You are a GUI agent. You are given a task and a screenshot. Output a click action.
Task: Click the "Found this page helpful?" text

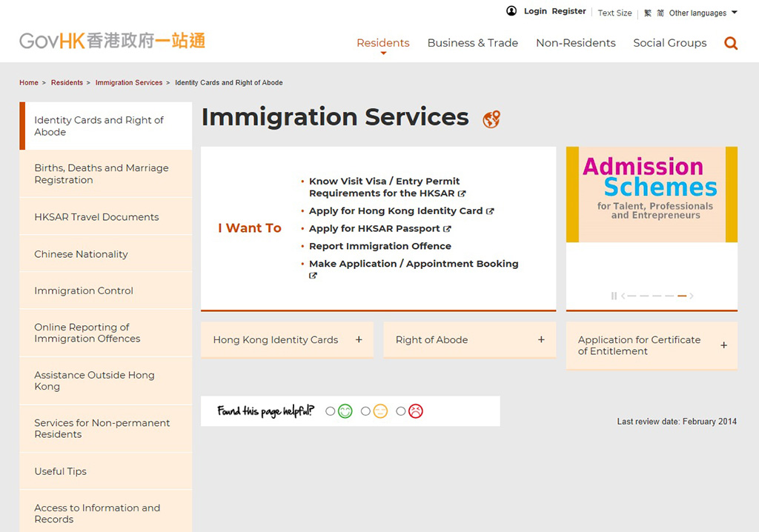pyautogui.click(x=266, y=411)
